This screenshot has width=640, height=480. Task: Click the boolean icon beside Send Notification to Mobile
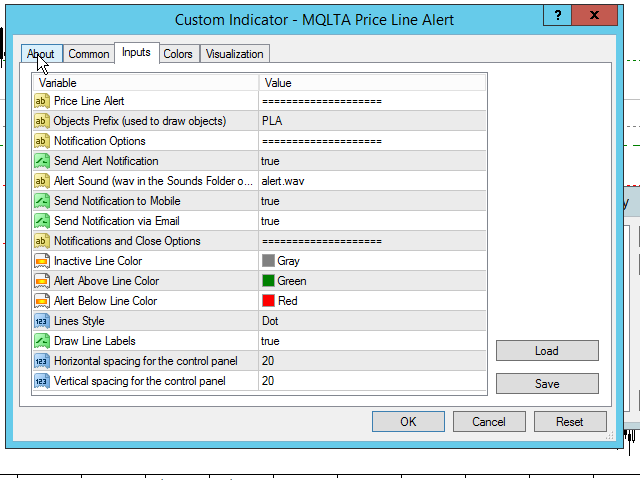[x=42, y=201]
